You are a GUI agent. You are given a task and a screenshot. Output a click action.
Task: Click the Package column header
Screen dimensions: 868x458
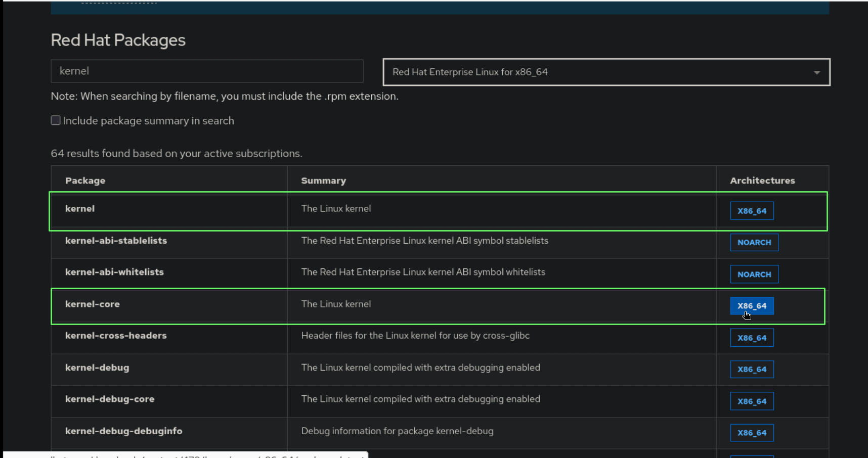point(85,180)
